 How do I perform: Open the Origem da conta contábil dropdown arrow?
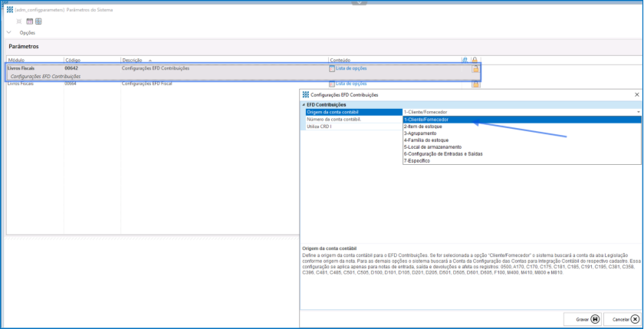click(638, 112)
